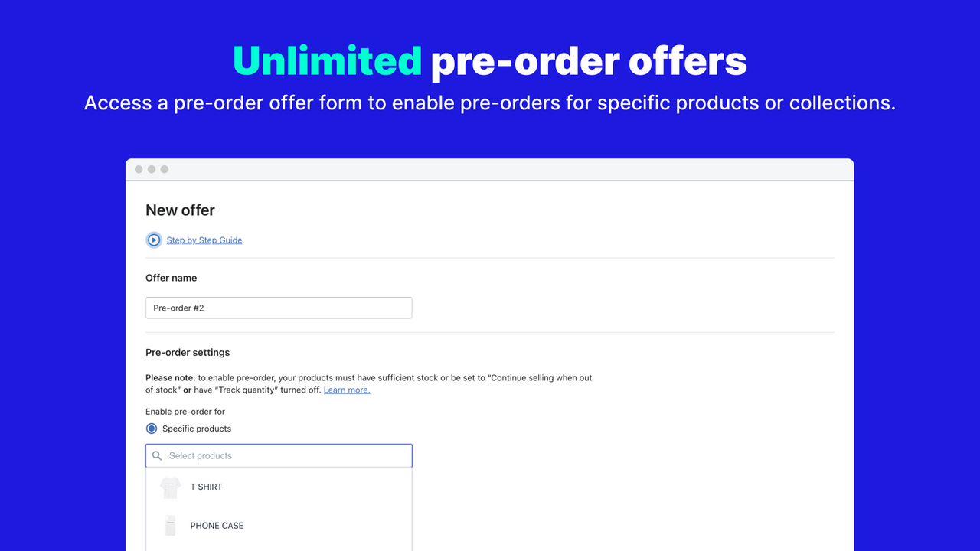
Task: Open the Learn more link
Action: coord(347,390)
